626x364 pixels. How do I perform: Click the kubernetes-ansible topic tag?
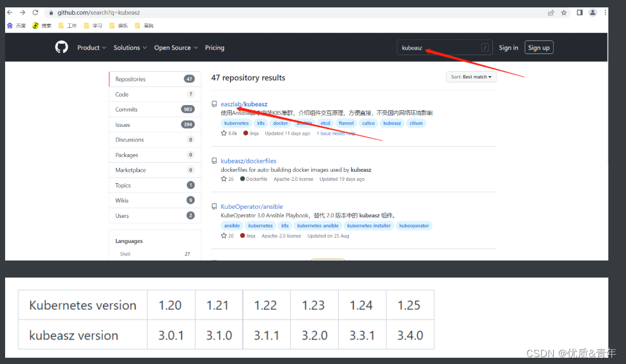pos(318,226)
